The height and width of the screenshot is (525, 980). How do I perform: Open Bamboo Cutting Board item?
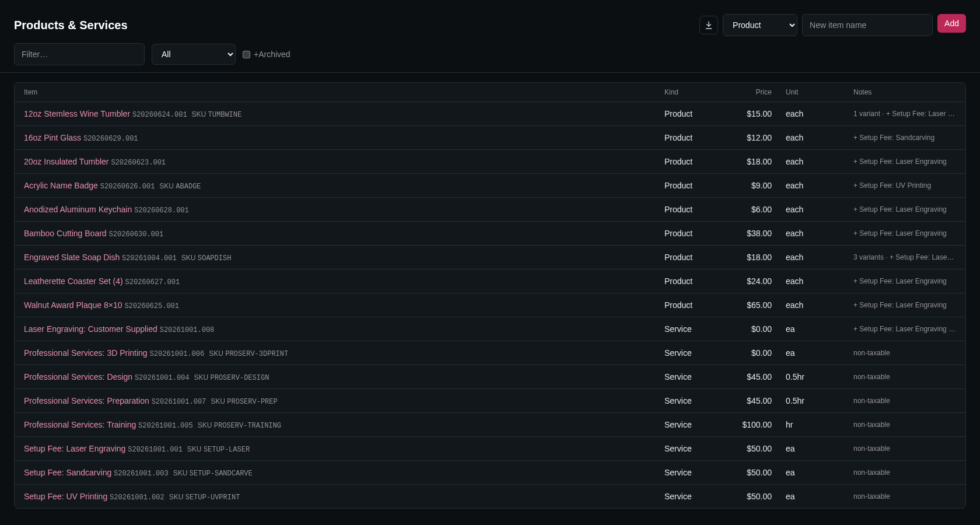point(65,233)
